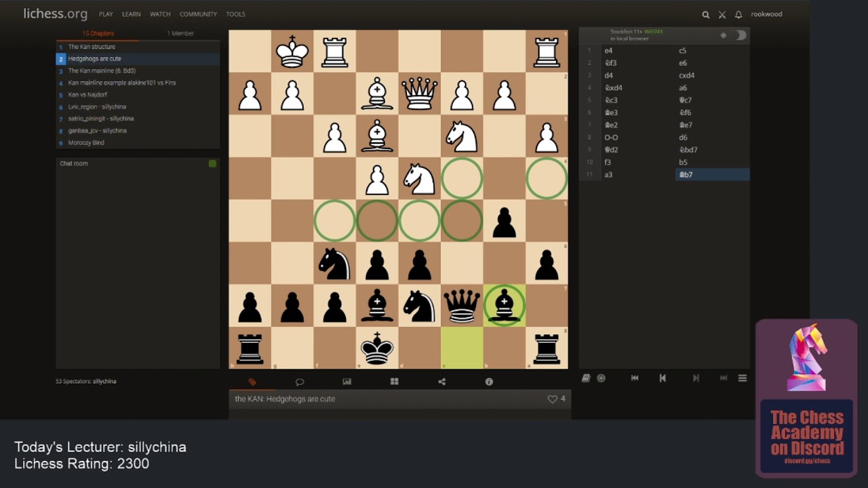868x488 pixels.
Task: Open the analysis hamburger menu
Action: (x=743, y=378)
